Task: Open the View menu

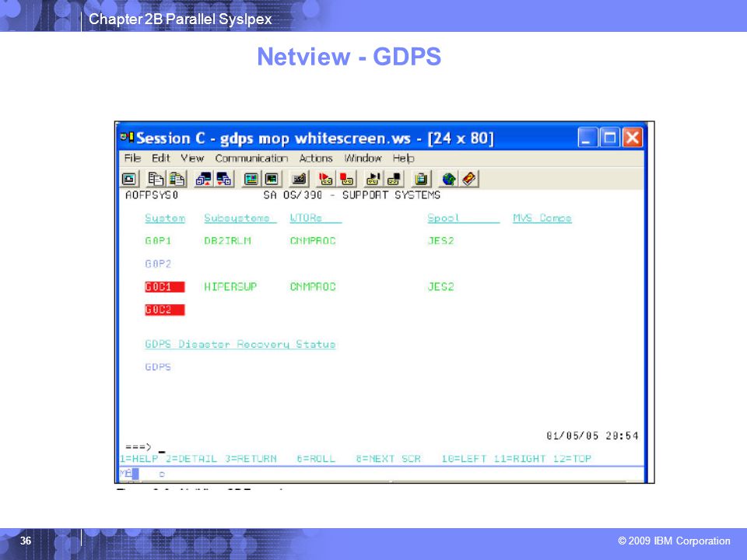Action: pos(192,158)
